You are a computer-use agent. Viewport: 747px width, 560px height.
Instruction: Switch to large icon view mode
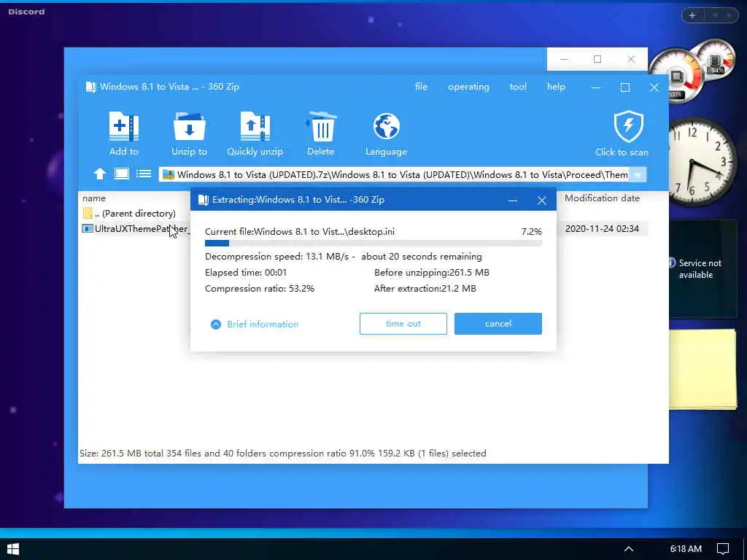[122, 174]
